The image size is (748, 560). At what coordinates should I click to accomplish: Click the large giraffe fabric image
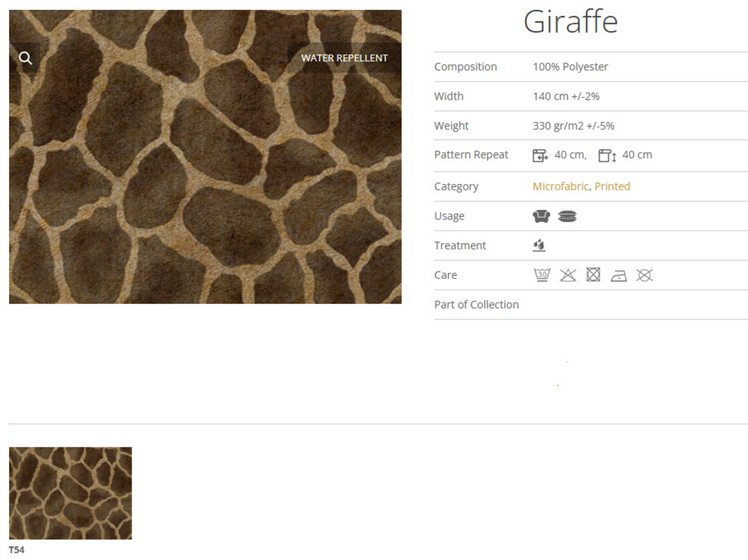pyautogui.click(x=205, y=180)
